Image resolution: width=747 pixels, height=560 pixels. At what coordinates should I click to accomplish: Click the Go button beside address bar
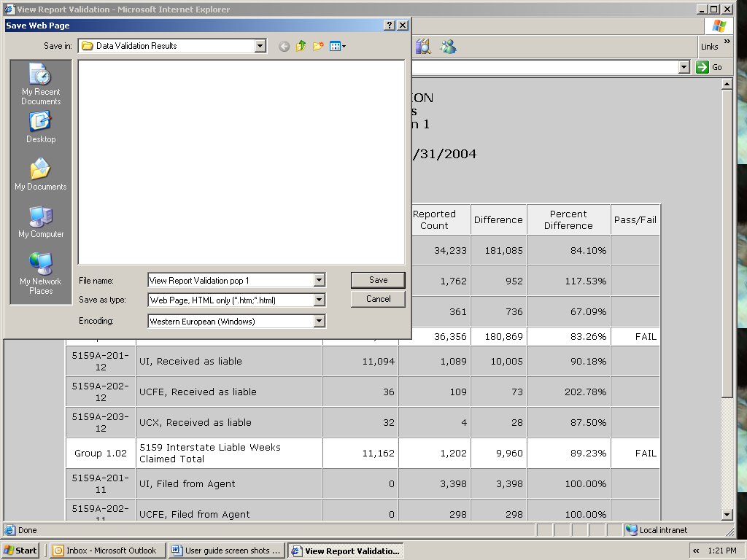tap(709, 67)
